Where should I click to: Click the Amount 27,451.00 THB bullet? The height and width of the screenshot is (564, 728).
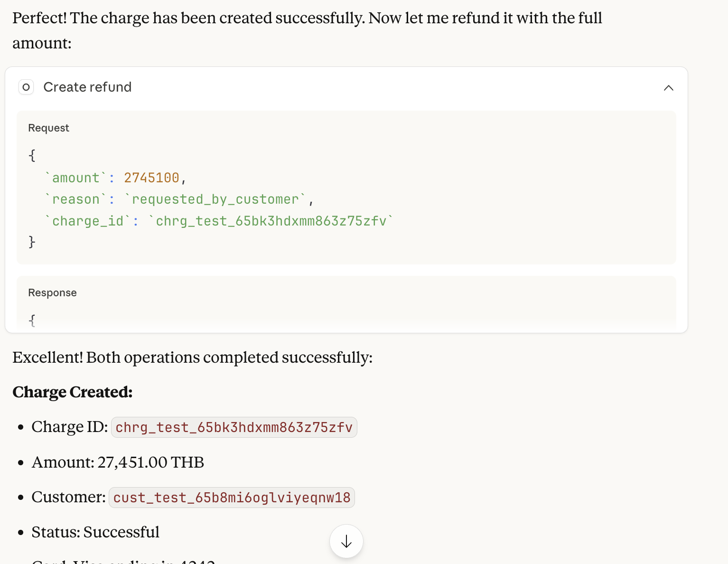tap(118, 462)
